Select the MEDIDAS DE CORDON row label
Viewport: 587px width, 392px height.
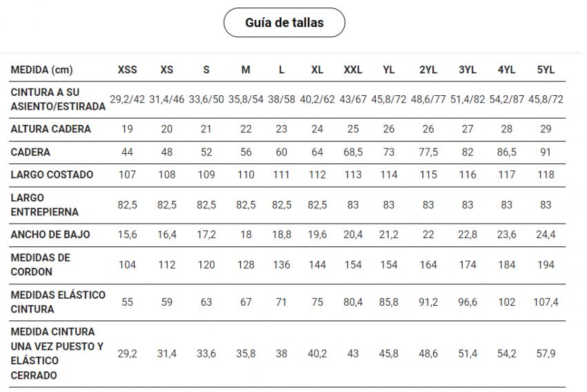pos(40,264)
